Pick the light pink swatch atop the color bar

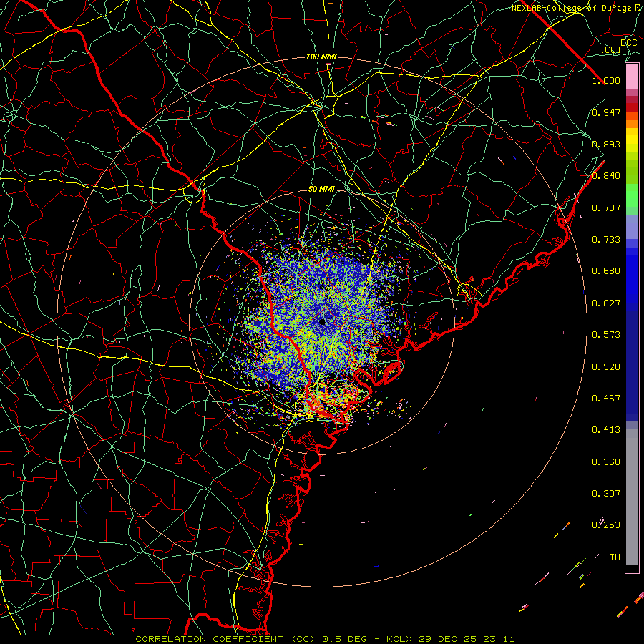(632, 77)
